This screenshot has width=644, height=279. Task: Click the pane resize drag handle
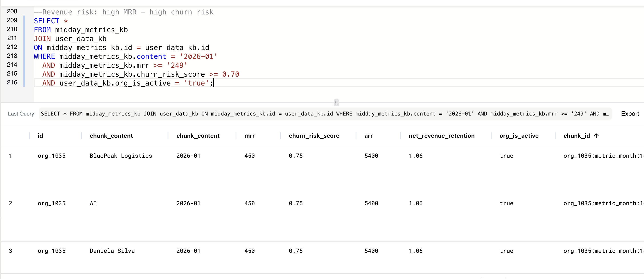click(x=336, y=102)
